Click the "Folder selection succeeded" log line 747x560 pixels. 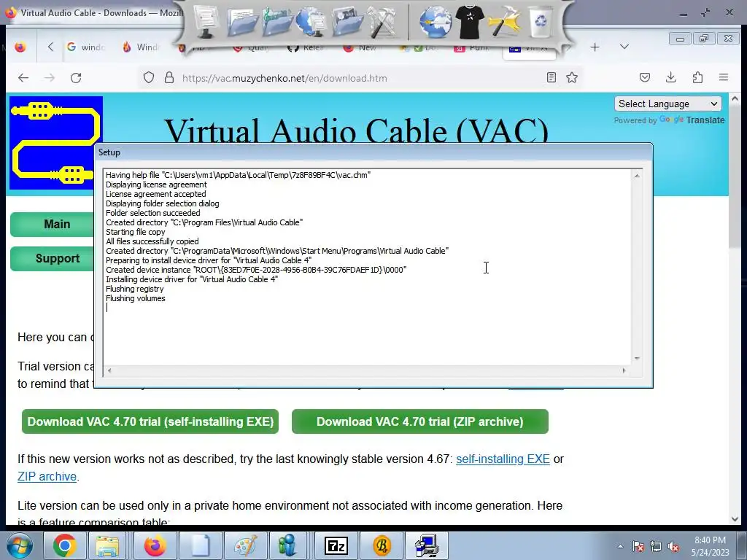point(153,213)
